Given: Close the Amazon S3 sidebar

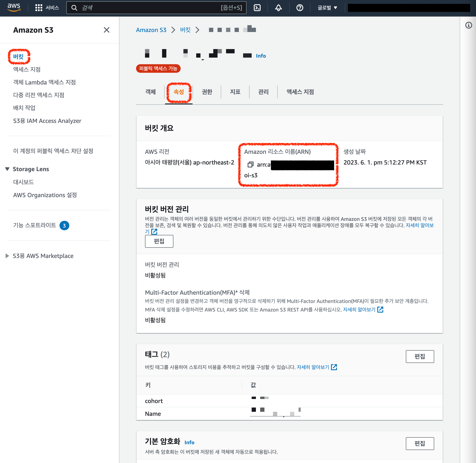Looking at the screenshot, I should click(106, 30).
